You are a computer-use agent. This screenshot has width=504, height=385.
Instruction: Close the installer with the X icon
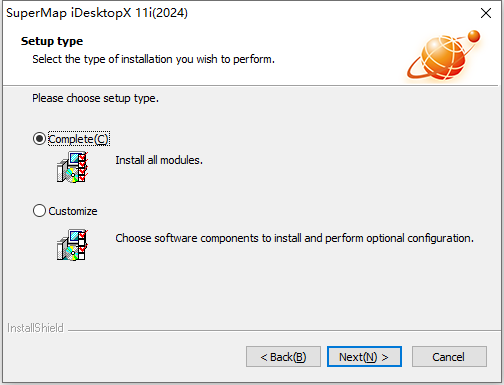tap(486, 13)
